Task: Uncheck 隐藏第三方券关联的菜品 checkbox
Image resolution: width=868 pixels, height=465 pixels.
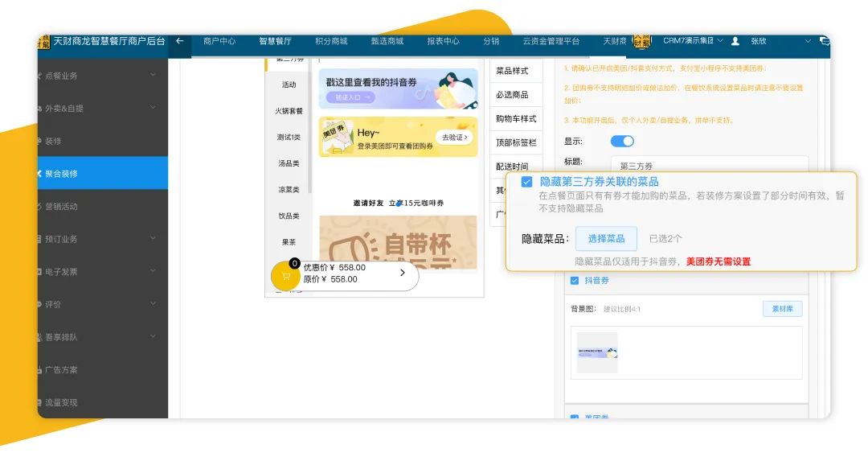Action: [x=526, y=182]
